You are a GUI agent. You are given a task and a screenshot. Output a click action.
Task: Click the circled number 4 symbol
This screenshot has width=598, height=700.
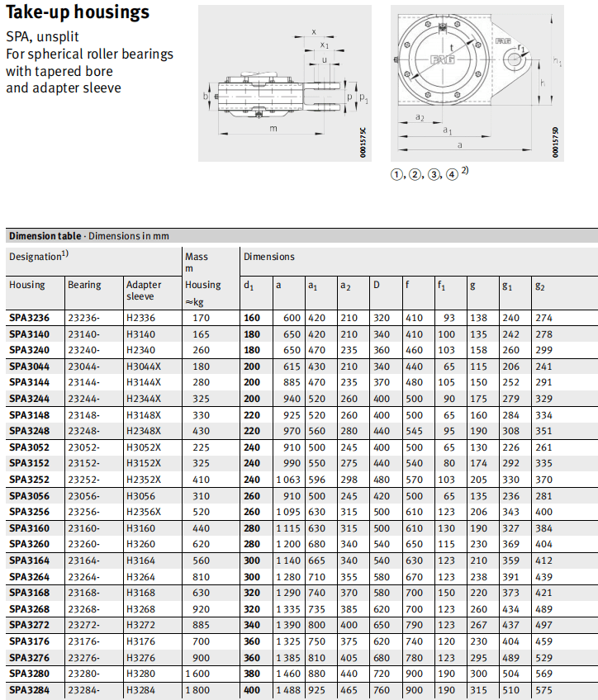pos(451,175)
